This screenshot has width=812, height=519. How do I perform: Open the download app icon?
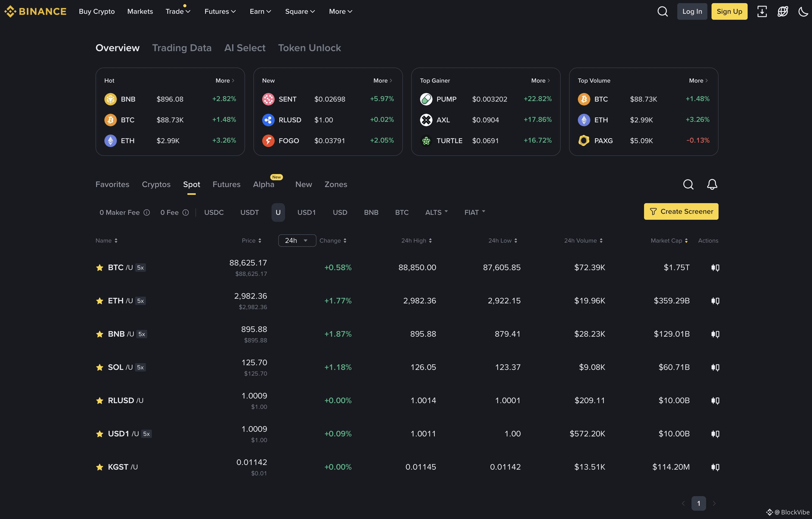click(762, 11)
